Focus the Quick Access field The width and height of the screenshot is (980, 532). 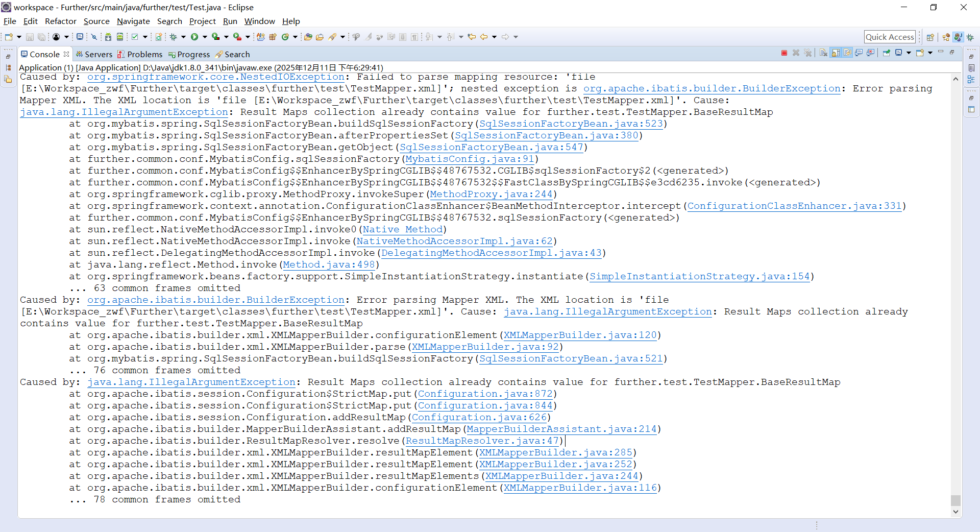[890, 36]
